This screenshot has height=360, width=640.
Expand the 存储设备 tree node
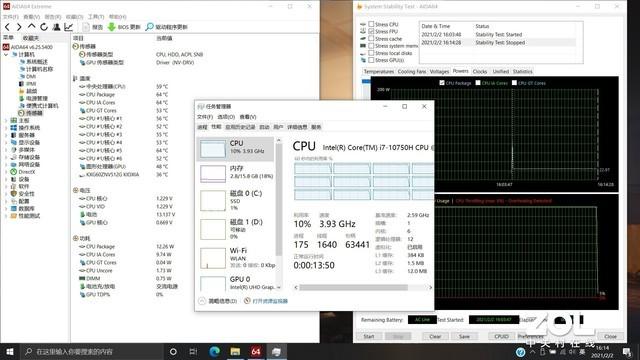(6, 157)
